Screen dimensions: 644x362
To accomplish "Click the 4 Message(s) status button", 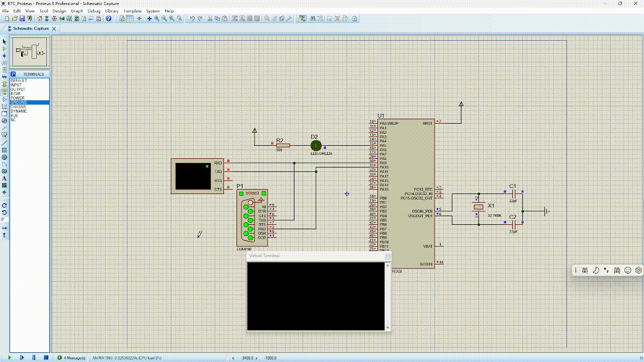I will point(73,357).
